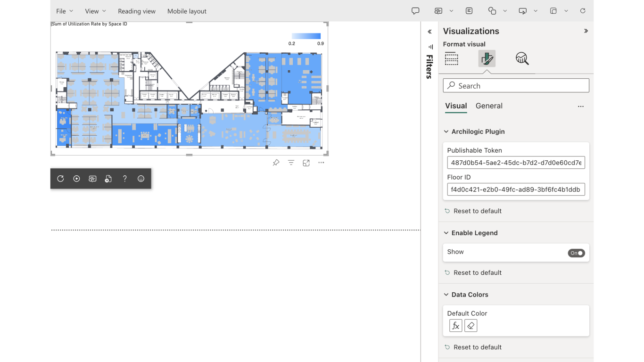The height and width of the screenshot is (362, 644).
Task: Click the floor plan visual
Action: point(189,99)
